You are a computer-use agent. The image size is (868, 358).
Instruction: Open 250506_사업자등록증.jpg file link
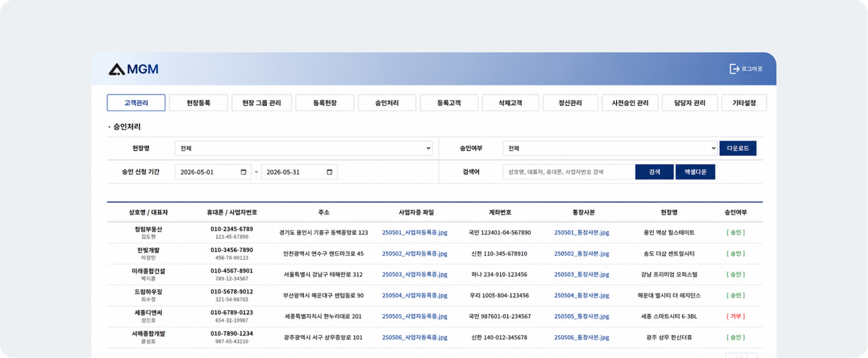415,337
